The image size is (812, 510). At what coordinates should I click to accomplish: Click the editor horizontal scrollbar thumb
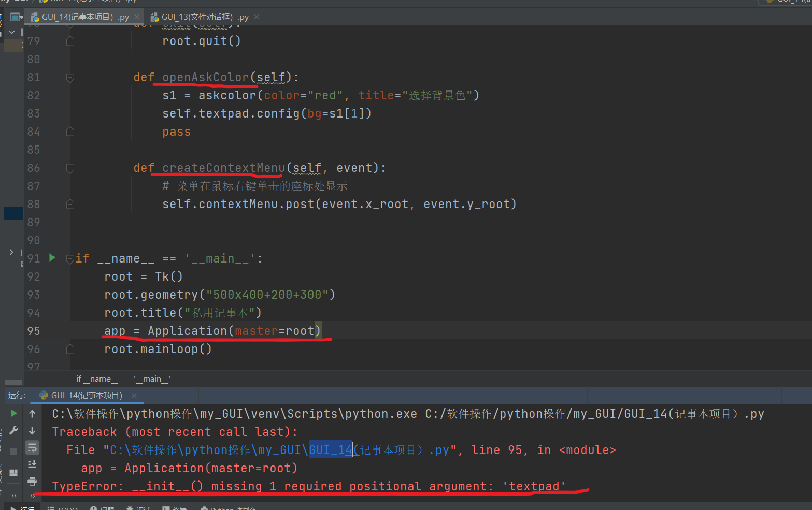pos(13,383)
